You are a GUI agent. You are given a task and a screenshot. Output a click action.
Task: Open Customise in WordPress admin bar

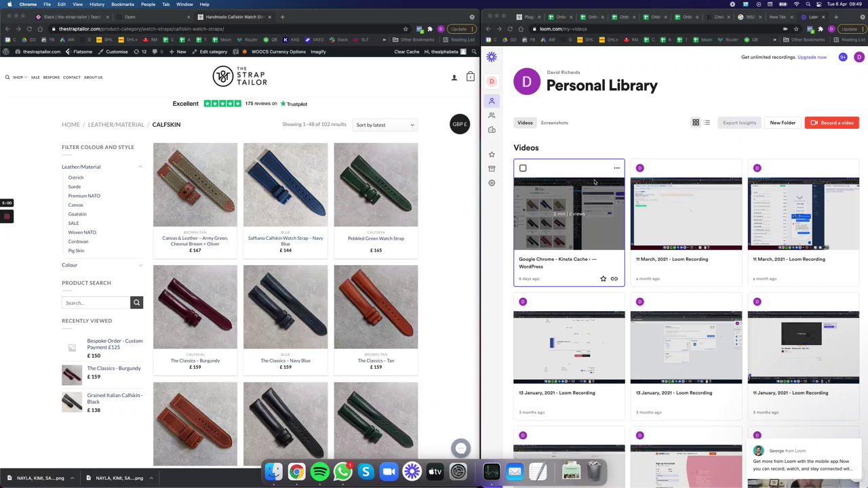[x=113, y=52]
